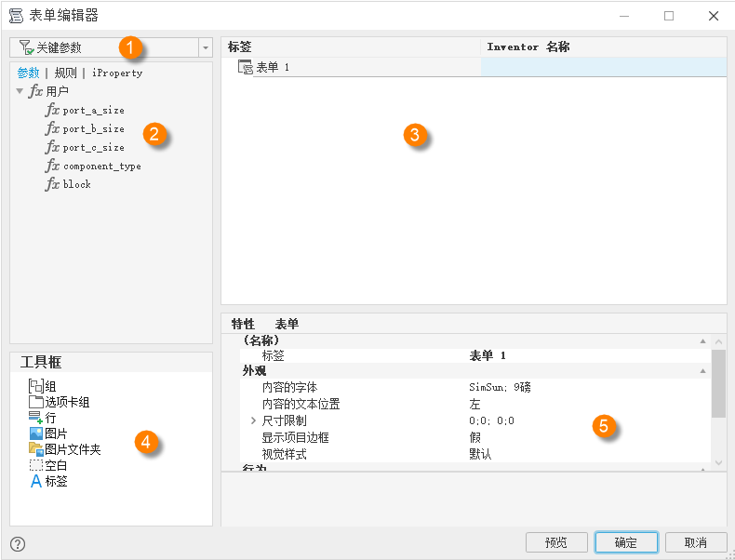This screenshot has width=735, height=560.
Task: Click the 取消 button
Action: [x=696, y=542]
